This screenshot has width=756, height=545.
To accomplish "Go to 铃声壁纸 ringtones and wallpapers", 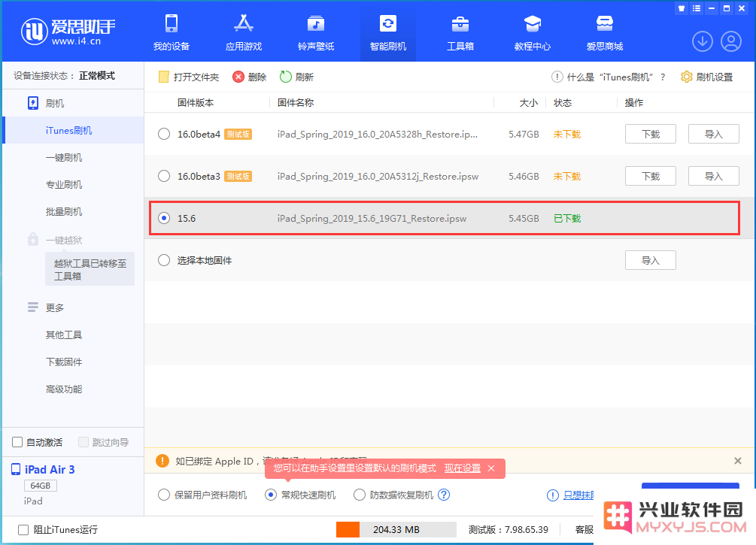I will click(x=316, y=32).
